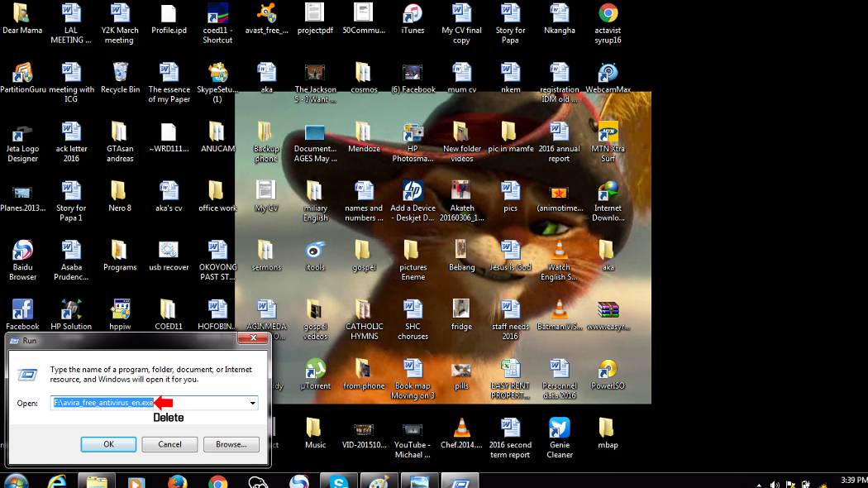Open the iTunes desktop icon
This screenshot has width=868, height=488.
413,19
